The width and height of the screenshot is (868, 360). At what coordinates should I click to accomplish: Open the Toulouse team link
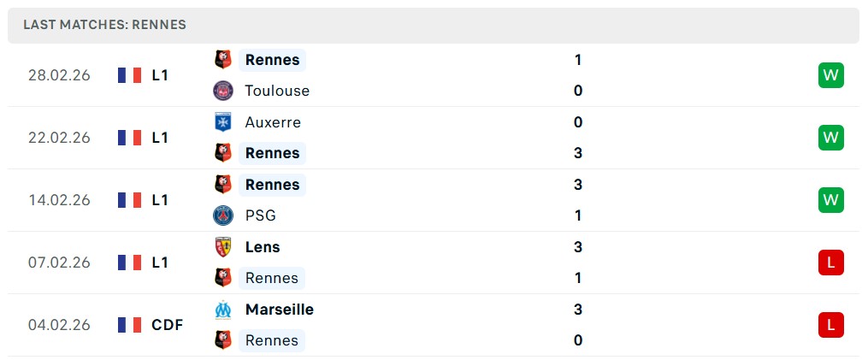[x=277, y=91]
